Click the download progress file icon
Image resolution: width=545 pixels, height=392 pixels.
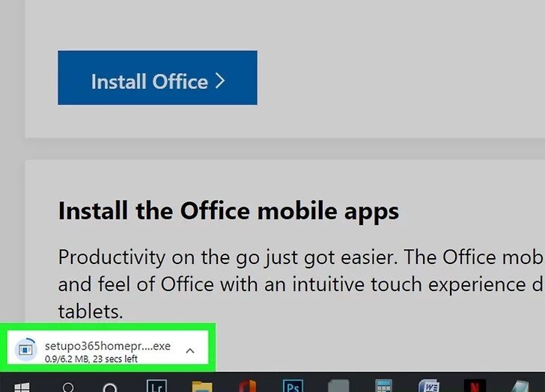point(26,349)
